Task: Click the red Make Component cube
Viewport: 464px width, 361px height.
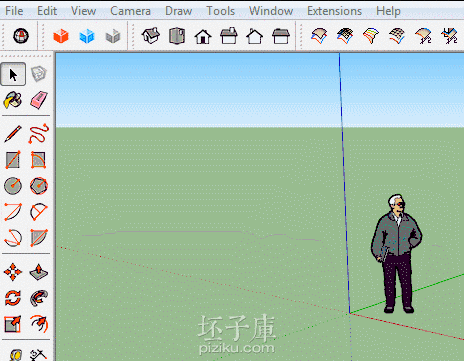Action: click(x=61, y=36)
